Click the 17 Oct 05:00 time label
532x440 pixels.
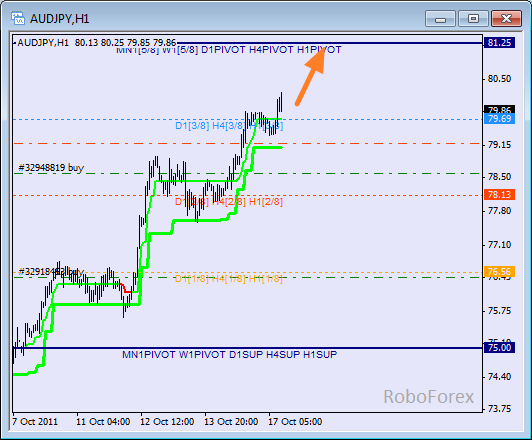coord(295,422)
